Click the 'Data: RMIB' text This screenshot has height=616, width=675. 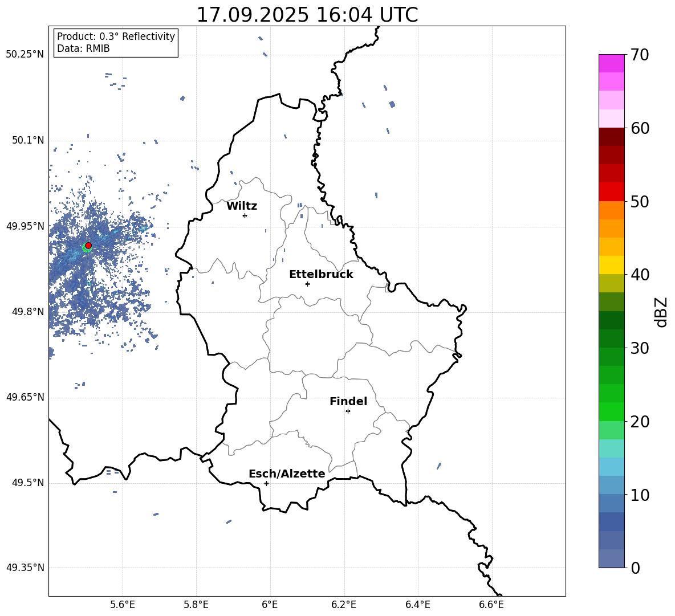click(83, 48)
